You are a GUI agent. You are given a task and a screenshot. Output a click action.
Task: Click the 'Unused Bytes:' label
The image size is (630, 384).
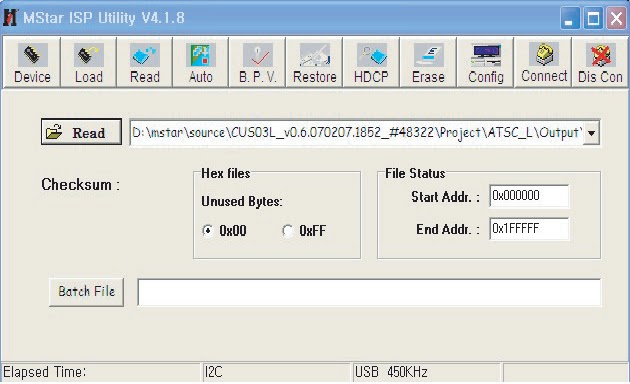(x=242, y=201)
